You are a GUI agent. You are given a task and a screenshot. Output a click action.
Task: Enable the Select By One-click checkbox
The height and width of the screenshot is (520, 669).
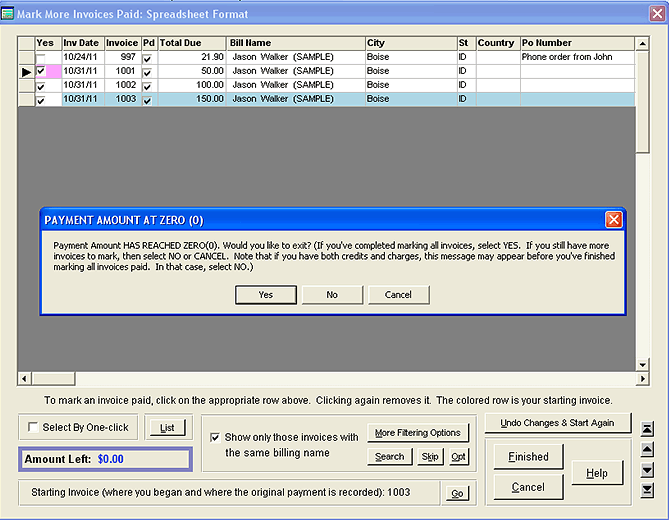pos(34,428)
